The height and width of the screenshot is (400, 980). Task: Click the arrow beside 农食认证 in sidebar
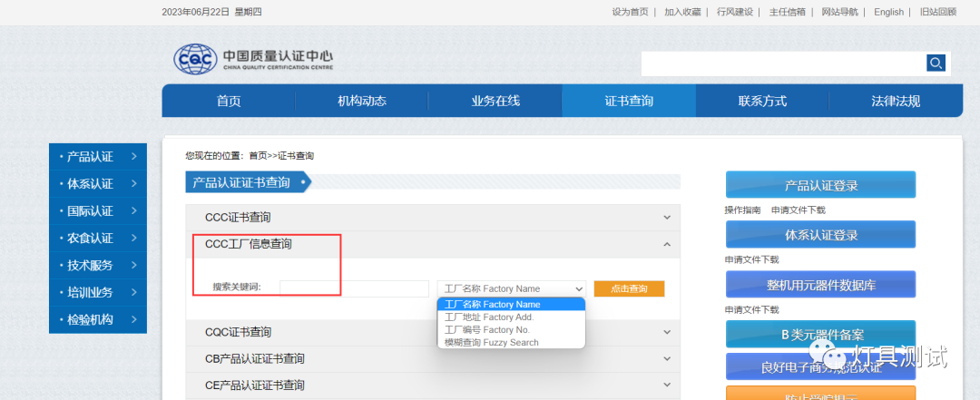pyautogui.click(x=133, y=238)
